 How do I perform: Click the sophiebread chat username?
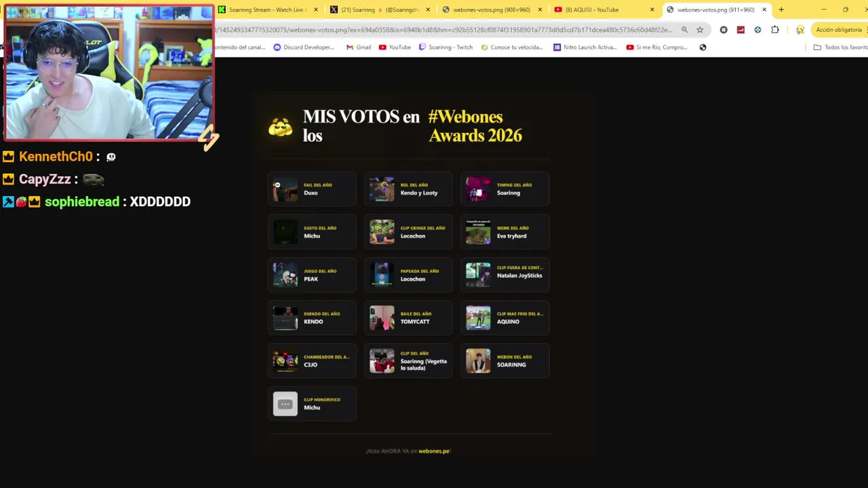(x=82, y=202)
